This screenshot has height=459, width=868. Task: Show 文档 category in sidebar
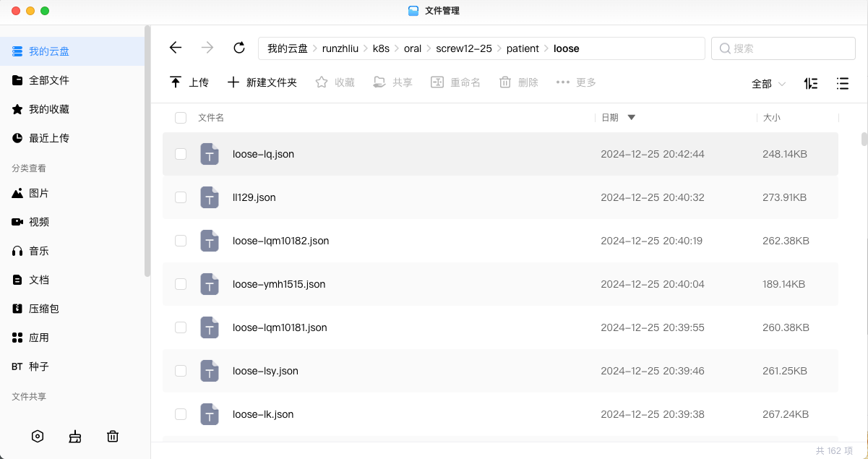coord(72,280)
